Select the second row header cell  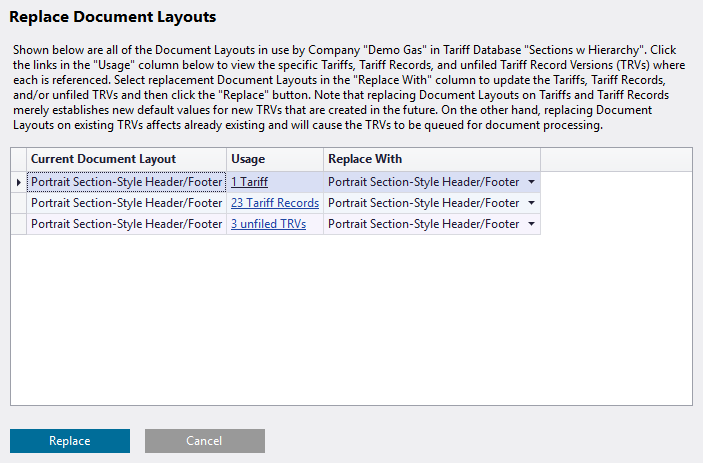point(18,203)
